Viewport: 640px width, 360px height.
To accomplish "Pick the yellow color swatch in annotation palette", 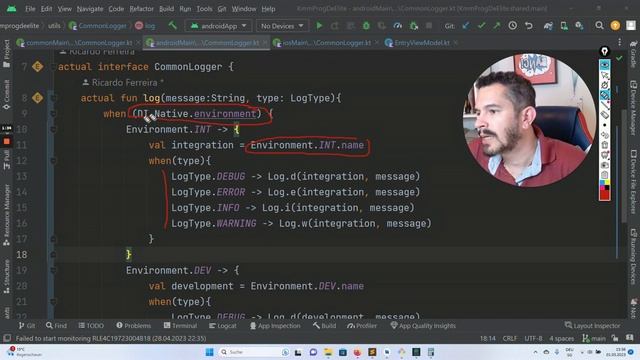I will point(607,182).
